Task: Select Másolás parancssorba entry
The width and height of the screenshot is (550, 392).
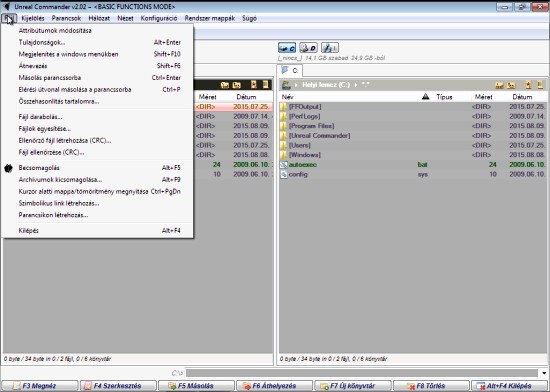Action: pyautogui.click(x=98, y=78)
